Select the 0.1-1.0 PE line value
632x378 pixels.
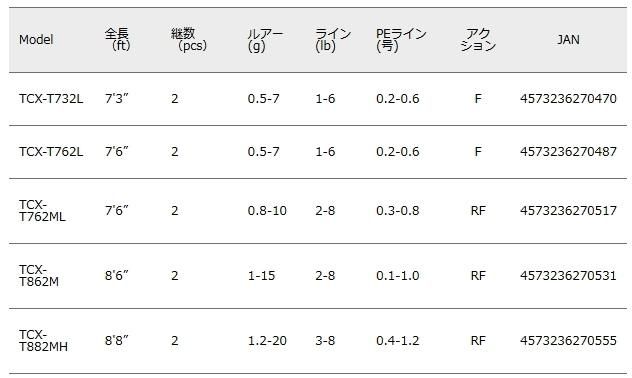pyautogui.click(x=398, y=275)
